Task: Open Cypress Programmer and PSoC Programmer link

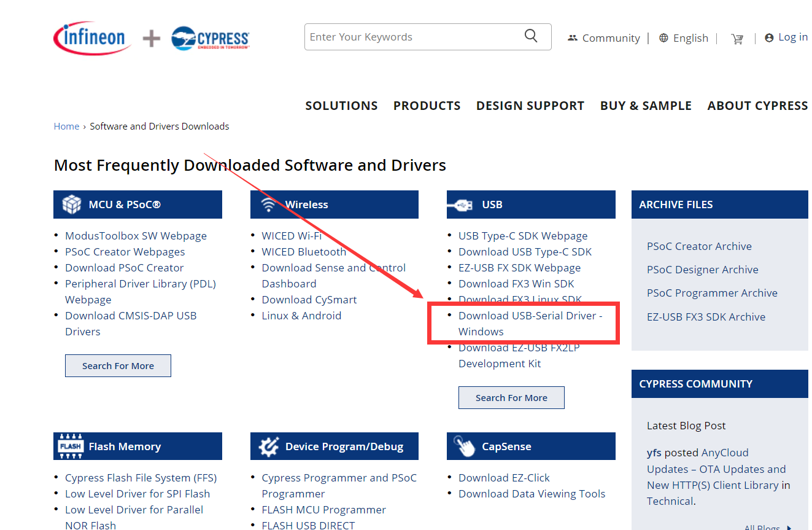Action: (339, 486)
